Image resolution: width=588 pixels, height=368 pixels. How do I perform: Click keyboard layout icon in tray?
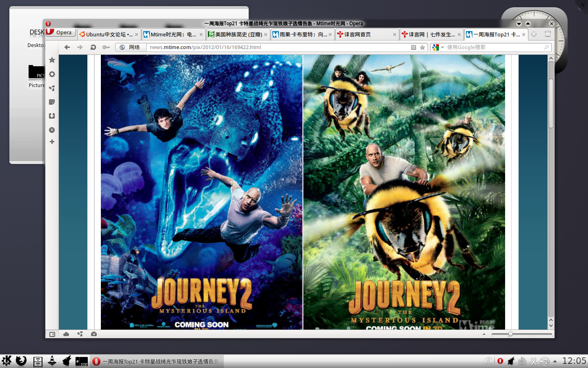(522, 361)
